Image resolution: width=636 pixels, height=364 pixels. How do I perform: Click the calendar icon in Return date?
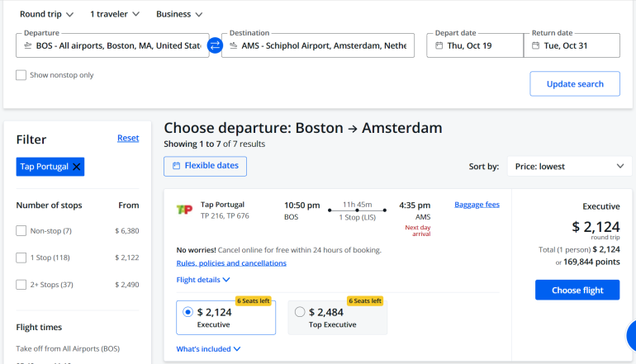tap(534, 46)
